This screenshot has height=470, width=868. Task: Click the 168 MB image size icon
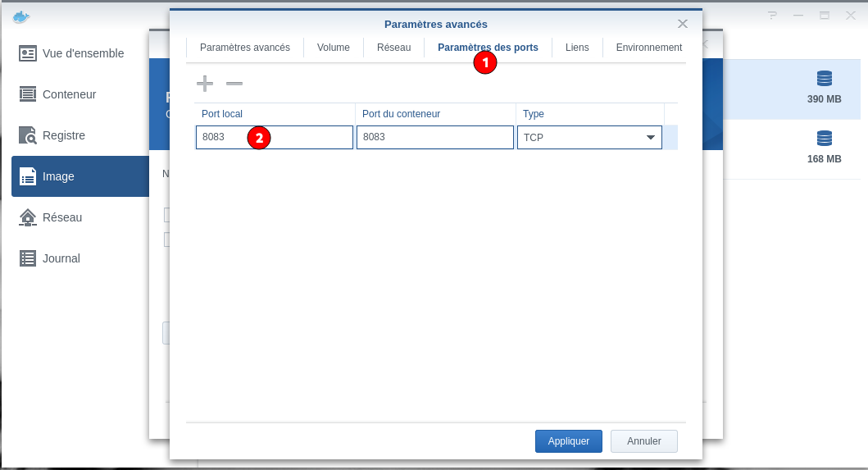click(x=824, y=139)
